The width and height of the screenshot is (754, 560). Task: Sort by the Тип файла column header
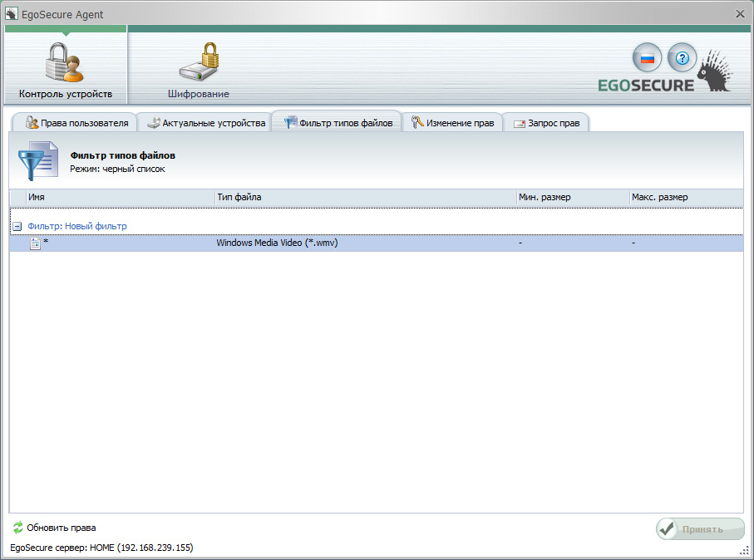(x=366, y=197)
